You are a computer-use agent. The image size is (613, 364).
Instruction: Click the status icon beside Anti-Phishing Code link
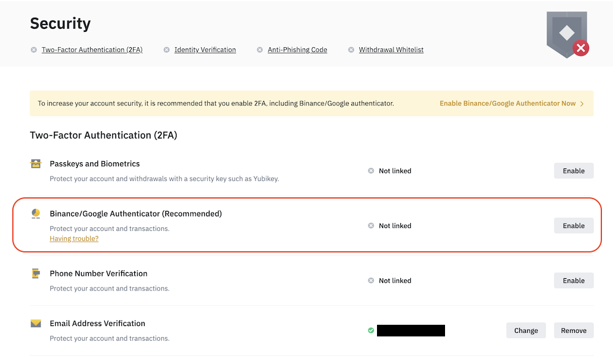click(x=259, y=50)
